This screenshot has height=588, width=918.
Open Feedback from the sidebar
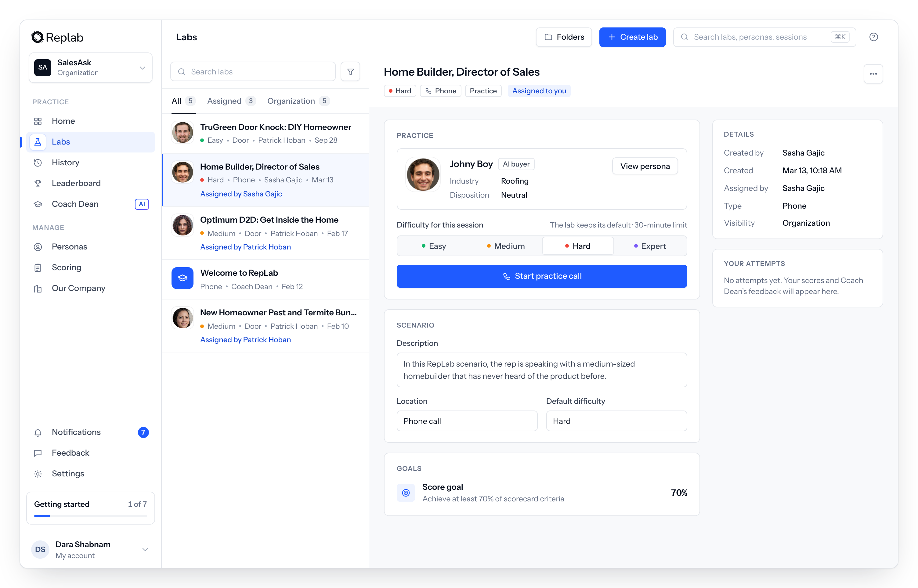point(91,453)
